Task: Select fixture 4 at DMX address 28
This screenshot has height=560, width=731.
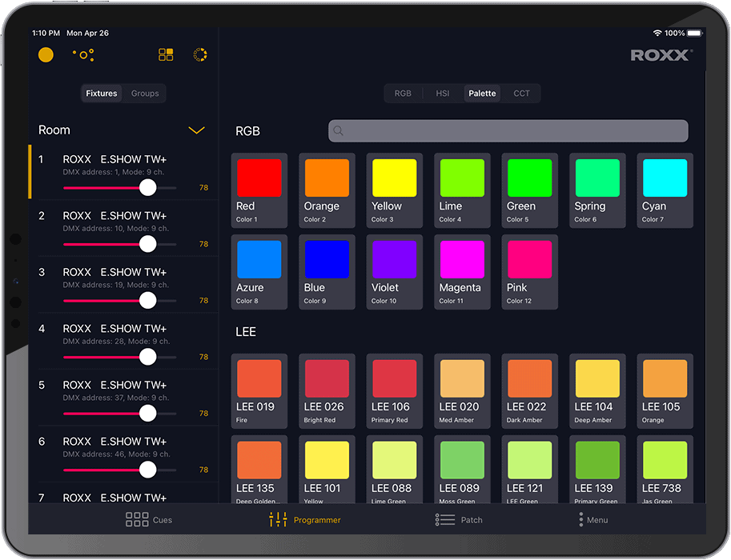Action: (x=123, y=341)
